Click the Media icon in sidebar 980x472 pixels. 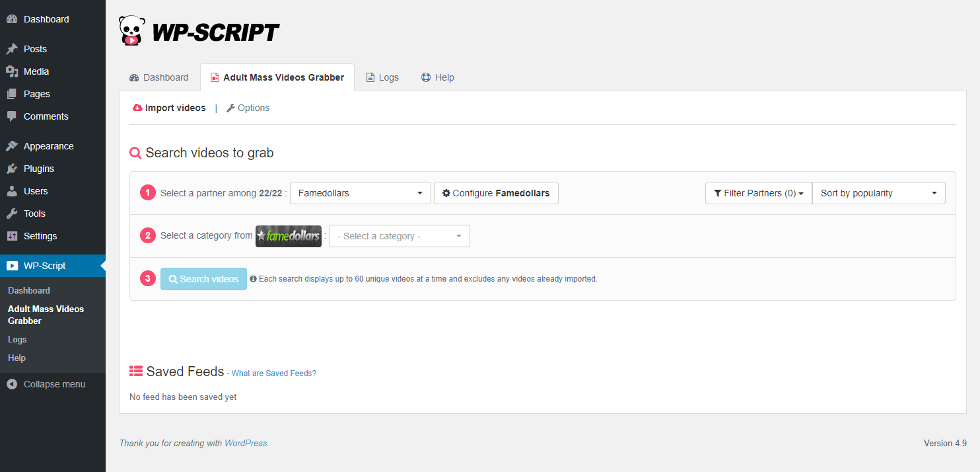point(12,71)
